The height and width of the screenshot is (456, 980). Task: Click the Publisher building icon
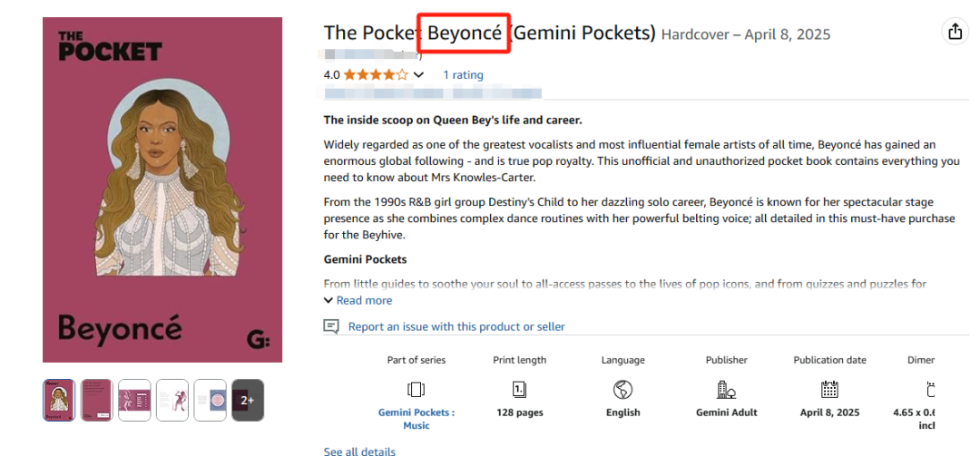726,390
